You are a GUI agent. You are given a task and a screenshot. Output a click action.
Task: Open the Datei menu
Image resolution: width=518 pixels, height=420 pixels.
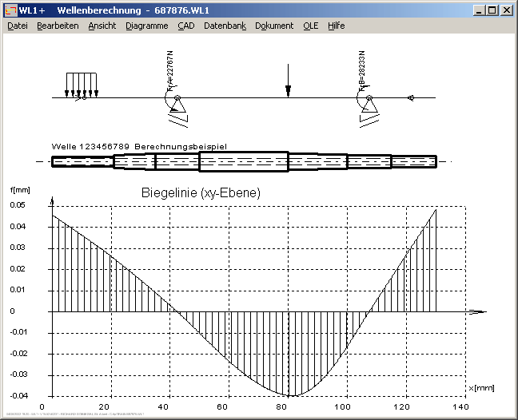pyautogui.click(x=17, y=26)
